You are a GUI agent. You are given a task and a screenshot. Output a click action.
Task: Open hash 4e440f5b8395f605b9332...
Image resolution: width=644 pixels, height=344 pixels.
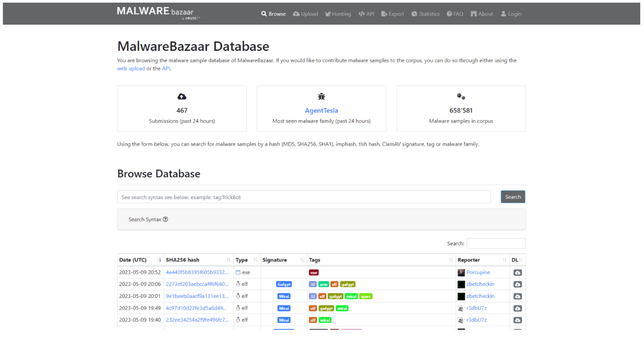[x=197, y=272]
